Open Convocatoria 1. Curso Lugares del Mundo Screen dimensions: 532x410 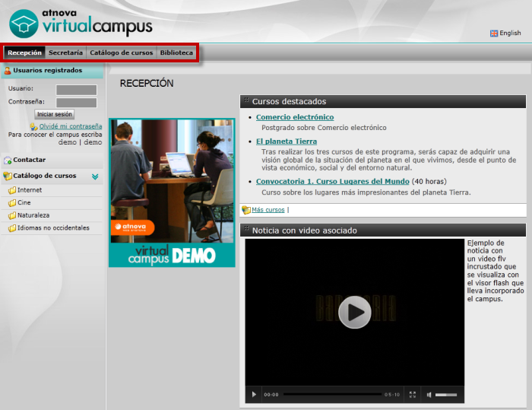pos(333,181)
